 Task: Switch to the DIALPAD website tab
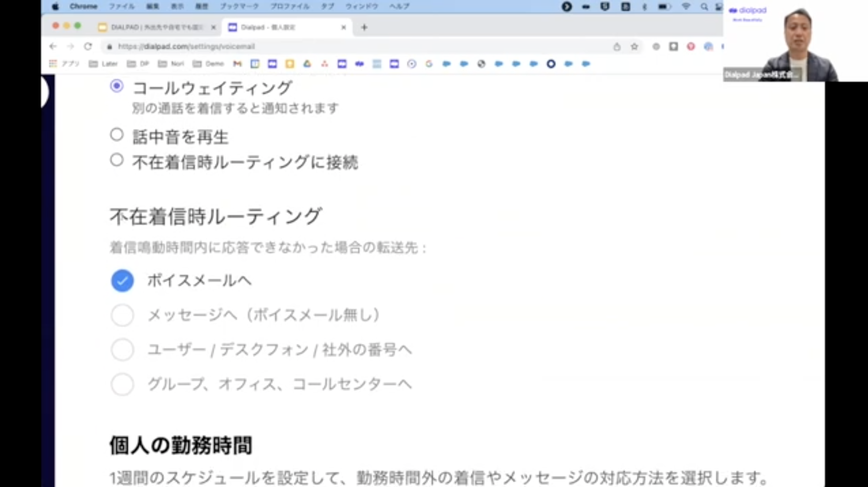157,27
